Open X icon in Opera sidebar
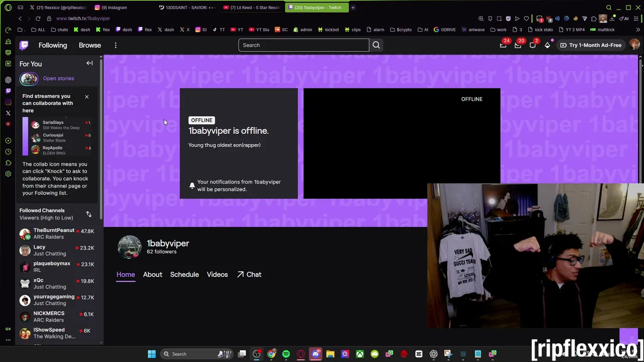 click(x=8, y=113)
